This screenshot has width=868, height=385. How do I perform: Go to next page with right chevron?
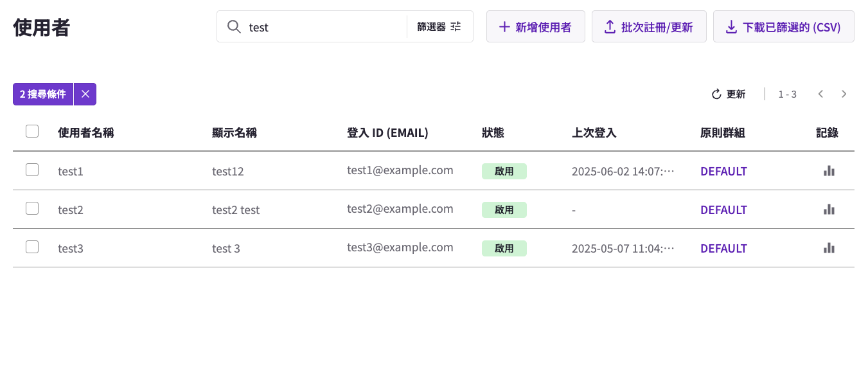(844, 94)
